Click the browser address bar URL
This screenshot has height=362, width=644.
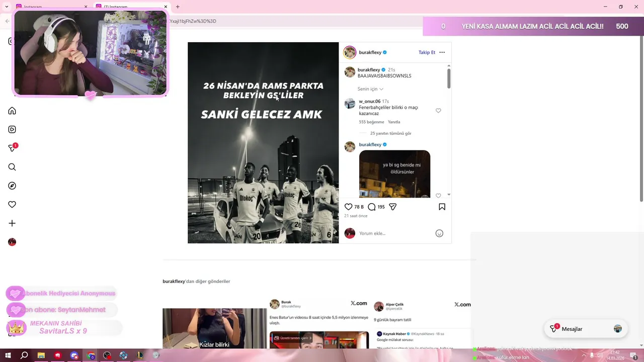193,21
